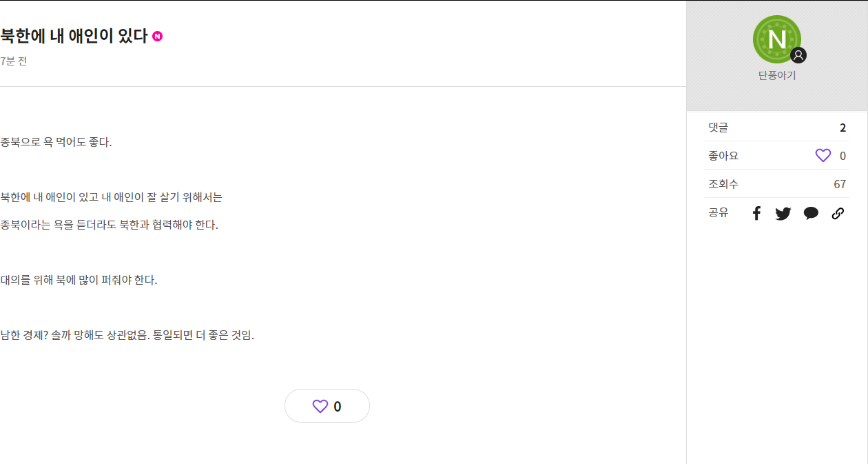Open the author name 단풍아기
Image resolution: width=868 pixels, height=464 pixels.
click(x=777, y=76)
